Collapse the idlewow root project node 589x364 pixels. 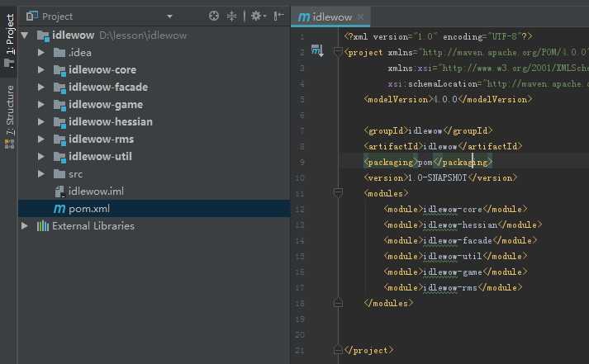[25, 35]
